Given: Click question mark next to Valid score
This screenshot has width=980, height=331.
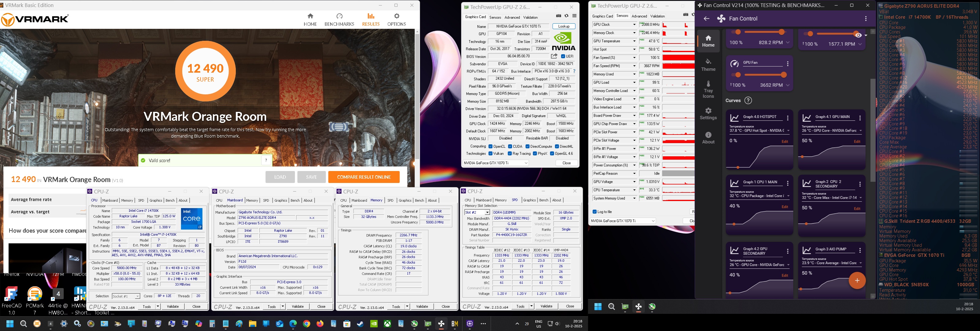Looking at the screenshot, I should pyautogui.click(x=266, y=160).
